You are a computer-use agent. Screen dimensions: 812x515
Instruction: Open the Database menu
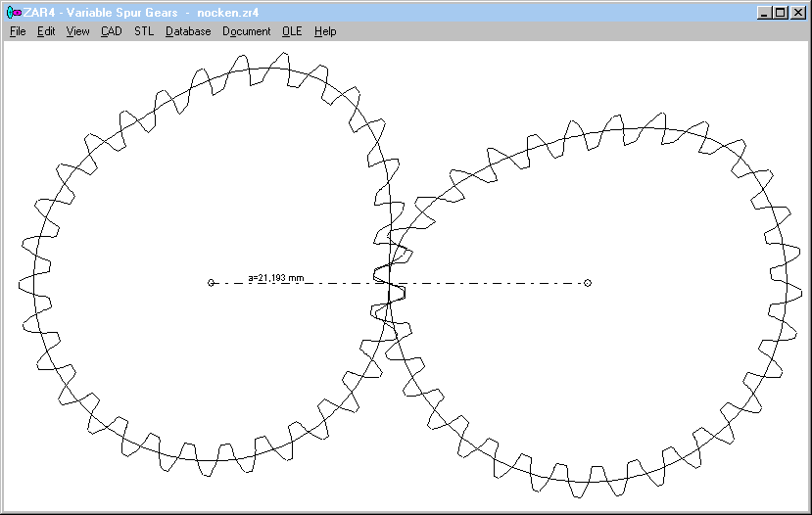click(x=188, y=31)
